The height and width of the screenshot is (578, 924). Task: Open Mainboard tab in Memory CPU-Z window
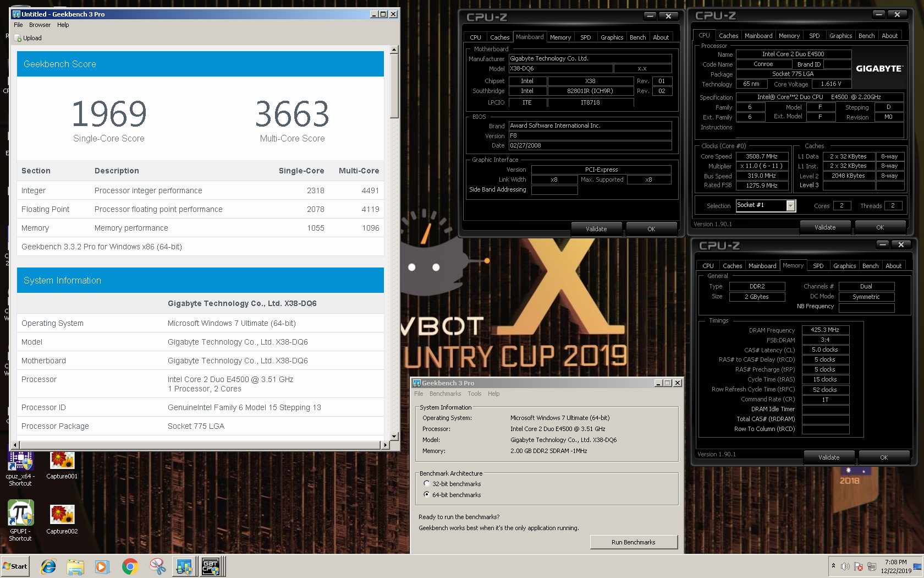(x=762, y=266)
